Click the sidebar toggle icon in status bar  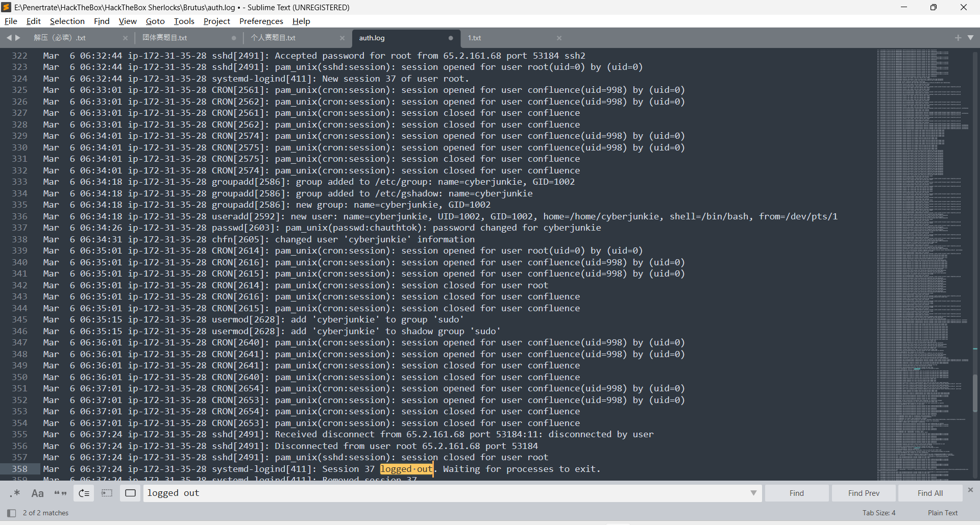[x=11, y=513]
